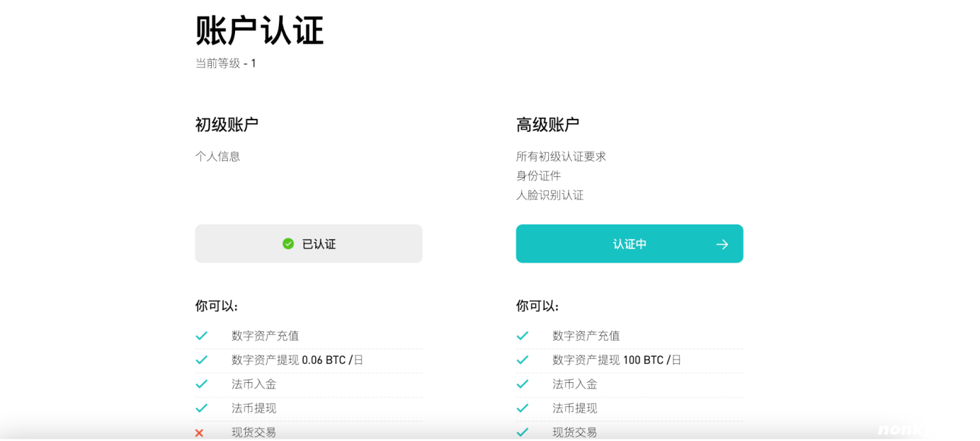
Task: Click the red X beside 现货交易
Action: [200, 433]
